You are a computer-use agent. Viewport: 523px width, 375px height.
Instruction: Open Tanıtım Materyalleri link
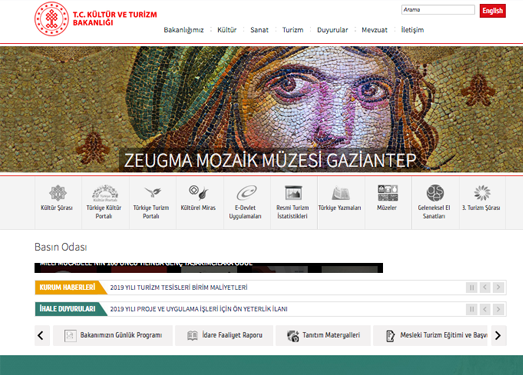click(323, 335)
